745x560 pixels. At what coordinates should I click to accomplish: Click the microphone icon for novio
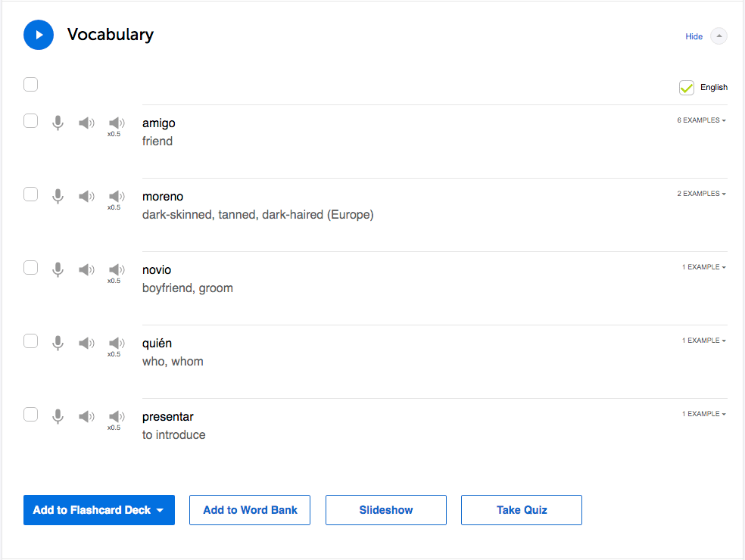[x=58, y=269]
